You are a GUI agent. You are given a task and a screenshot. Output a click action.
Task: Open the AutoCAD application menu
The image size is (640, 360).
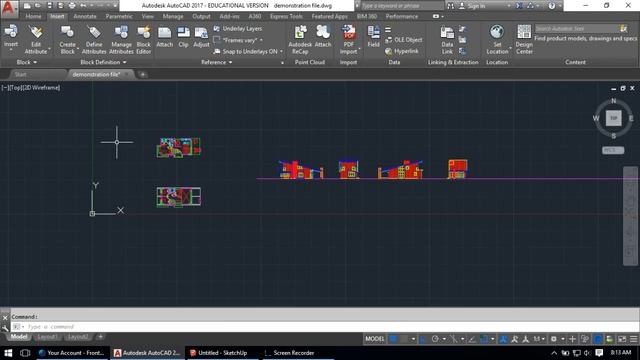9,8
